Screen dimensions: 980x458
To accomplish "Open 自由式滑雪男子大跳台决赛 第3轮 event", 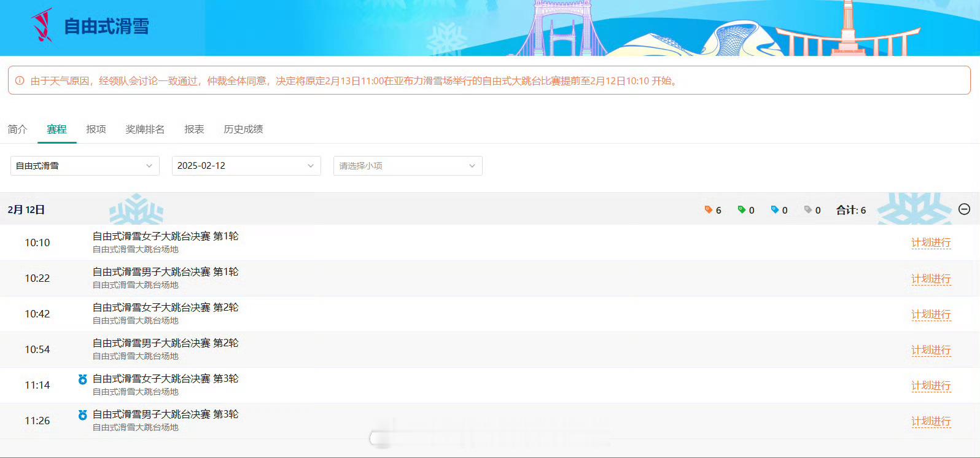I will click(165, 414).
